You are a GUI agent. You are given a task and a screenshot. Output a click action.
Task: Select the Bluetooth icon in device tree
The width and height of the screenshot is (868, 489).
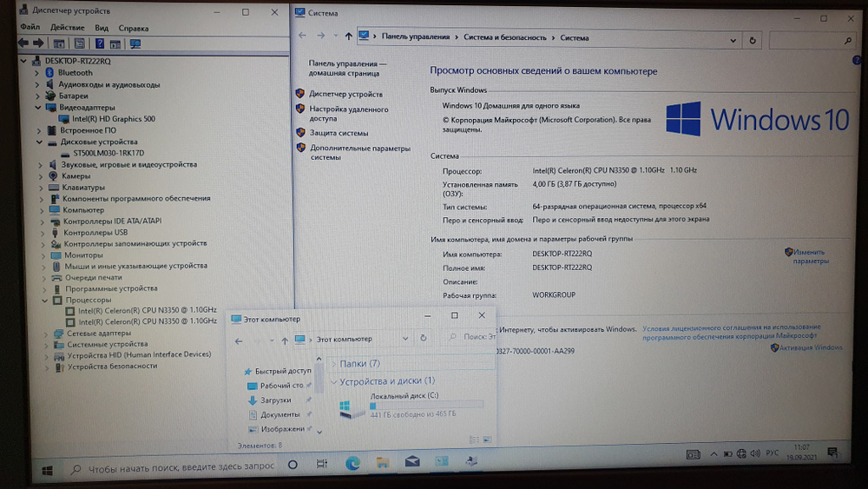[49, 73]
